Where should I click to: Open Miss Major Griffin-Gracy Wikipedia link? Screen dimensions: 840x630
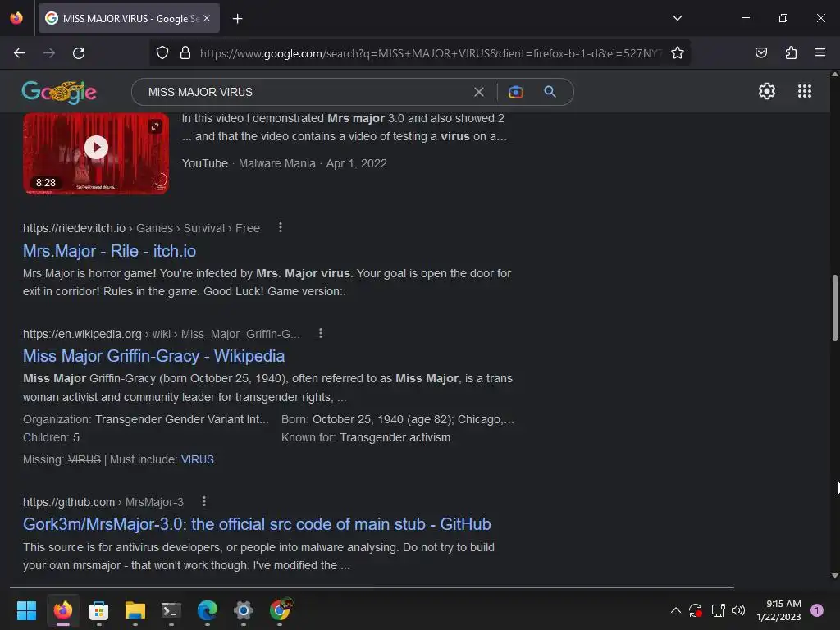click(x=153, y=356)
